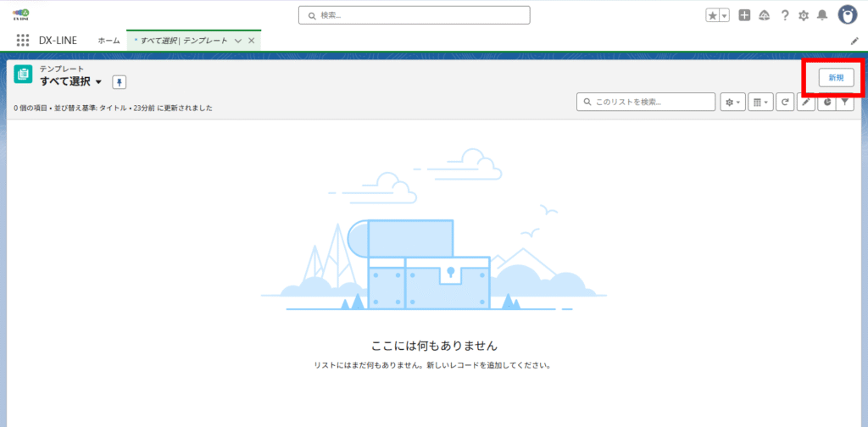Pin the すべて選択 list view
The image size is (868, 427).
pyautogui.click(x=120, y=81)
